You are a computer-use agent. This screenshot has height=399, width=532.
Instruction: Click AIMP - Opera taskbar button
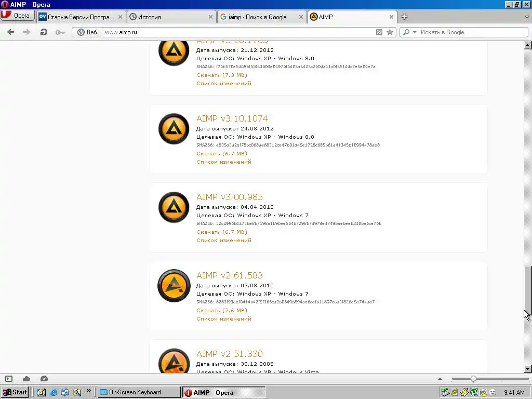click(223, 393)
